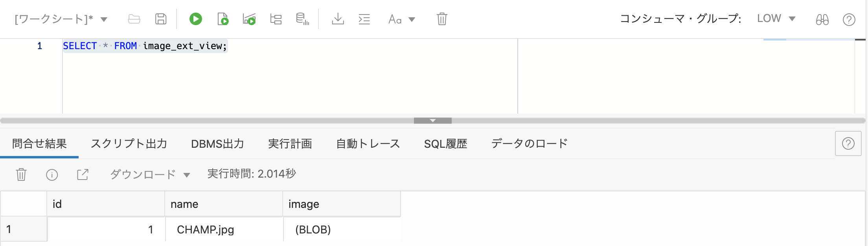Click the download SQL toolbar icon
868x246 pixels.
(x=338, y=19)
